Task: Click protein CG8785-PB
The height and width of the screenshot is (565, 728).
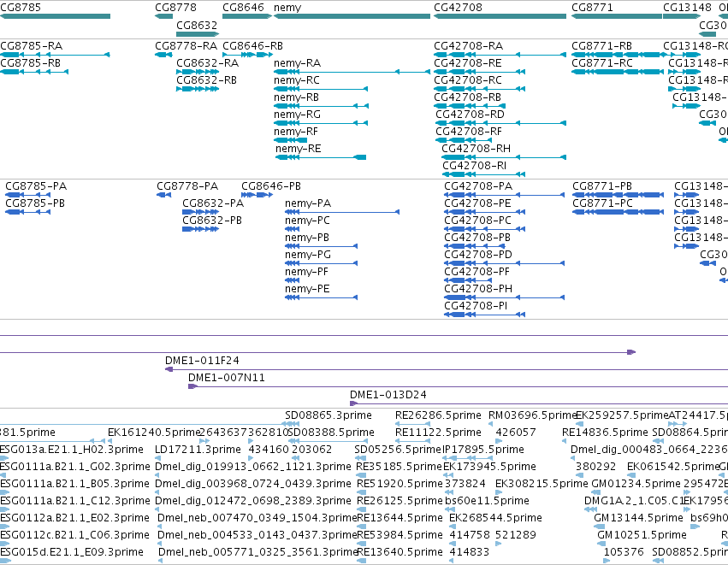Action: tap(28, 212)
